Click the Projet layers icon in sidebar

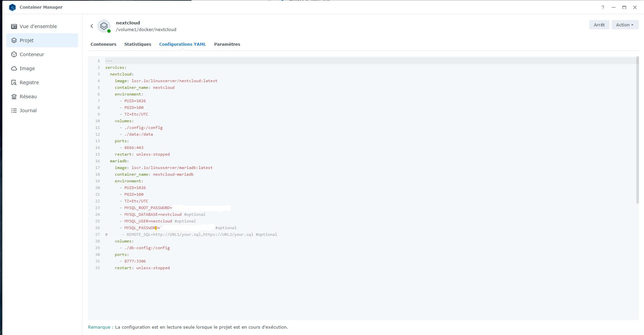click(x=14, y=40)
